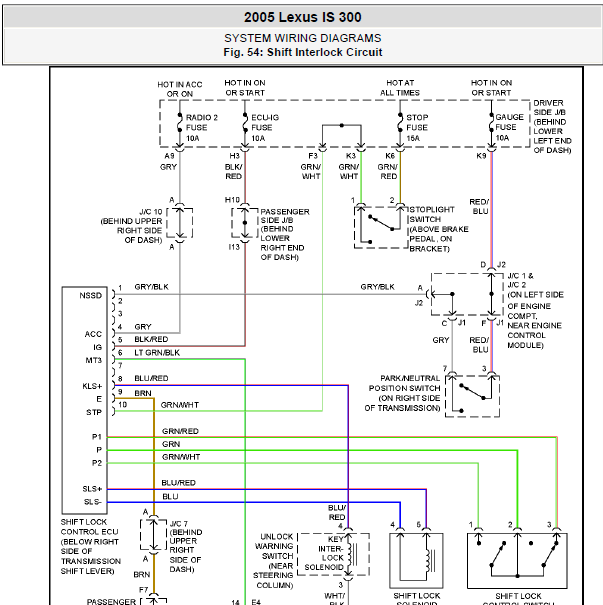Select the "STOP FUSE 15A" label
Image resolution: width=603 pixels, height=605 pixels.
[417, 128]
